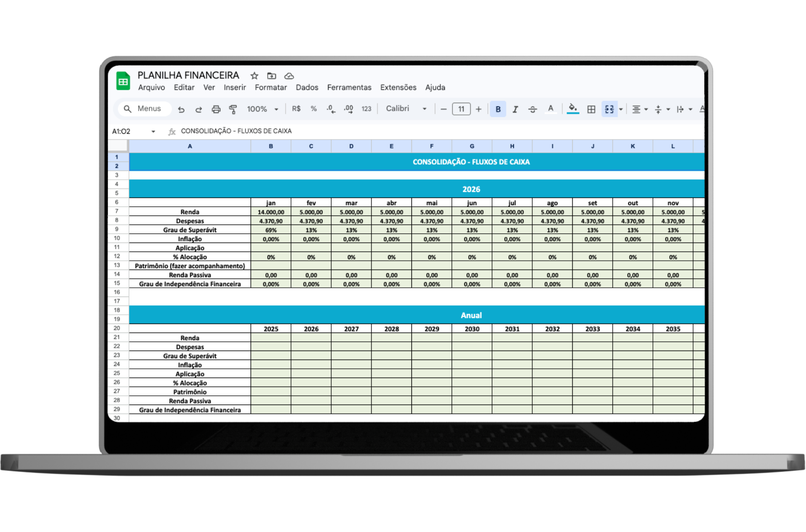Click the font size field
The height and width of the screenshot is (532, 806).
click(x=461, y=109)
